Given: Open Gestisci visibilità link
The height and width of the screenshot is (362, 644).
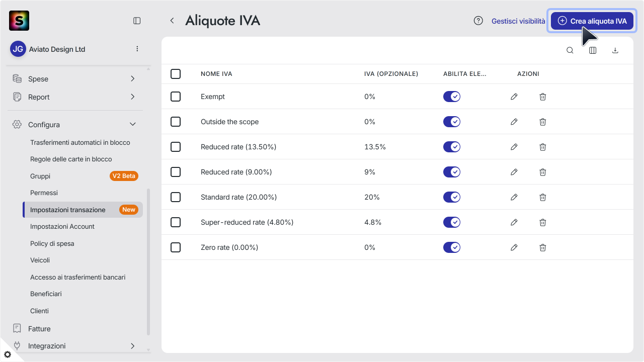Looking at the screenshot, I should [x=518, y=21].
